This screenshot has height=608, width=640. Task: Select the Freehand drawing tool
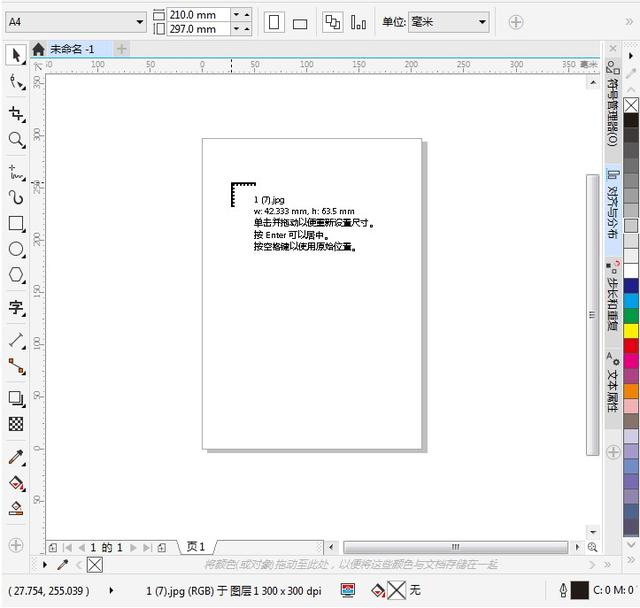point(16,173)
